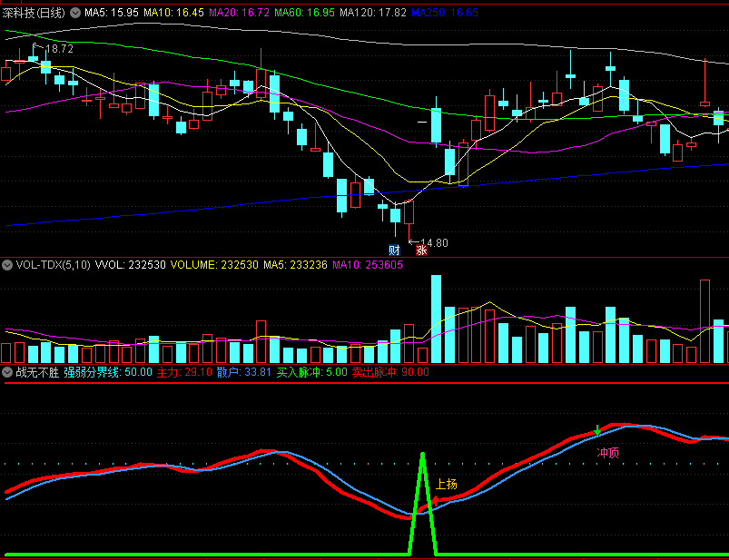Click the red up arrow signal beside 上扬
729x560 pixels.
436,500
